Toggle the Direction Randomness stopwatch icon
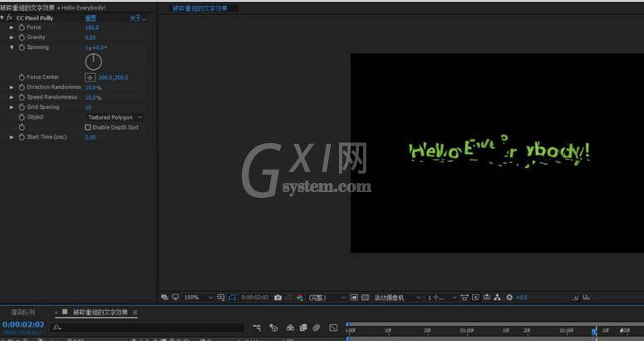This screenshot has height=341, width=644. pos(22,87)
